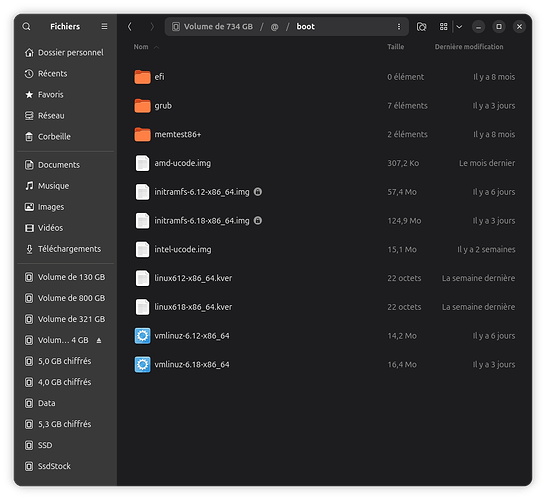
Task: Select the vmlinuz-6.18-x86_64 file icon
Action: (x=142, y=365)
